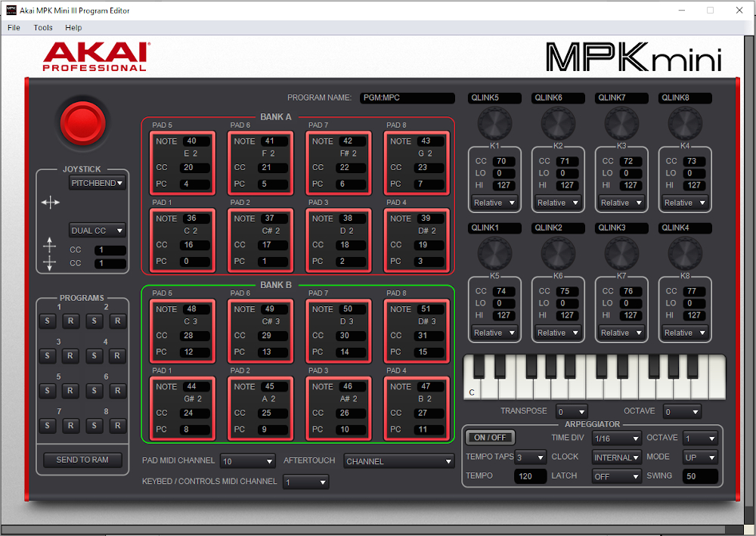Turn the K1 knob under QLINK5
The width and height of the screenshot is (756, 536).
pyautogui.click(x=494, y=123)
